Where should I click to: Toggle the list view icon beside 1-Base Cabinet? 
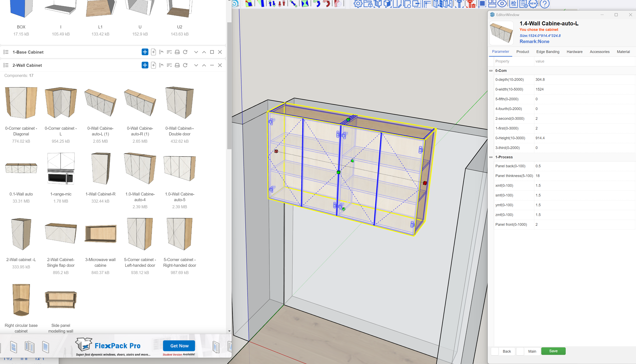(x=6, y=52)
